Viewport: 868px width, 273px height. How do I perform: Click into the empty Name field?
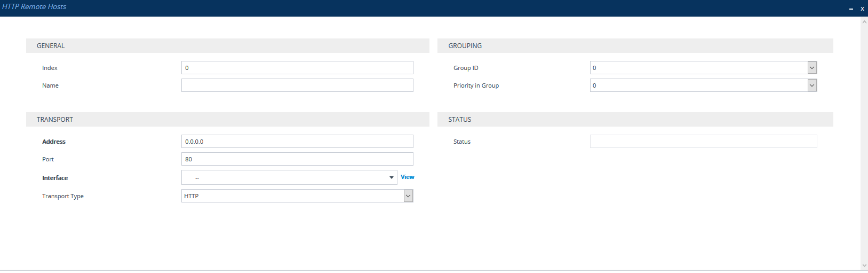tap(297, 85)
